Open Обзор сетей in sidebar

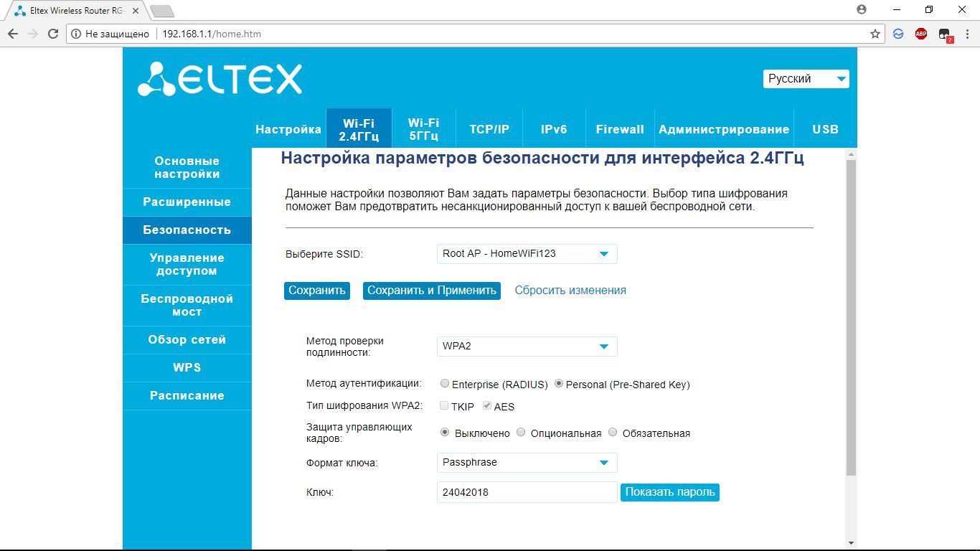click(x=187, y=340)
